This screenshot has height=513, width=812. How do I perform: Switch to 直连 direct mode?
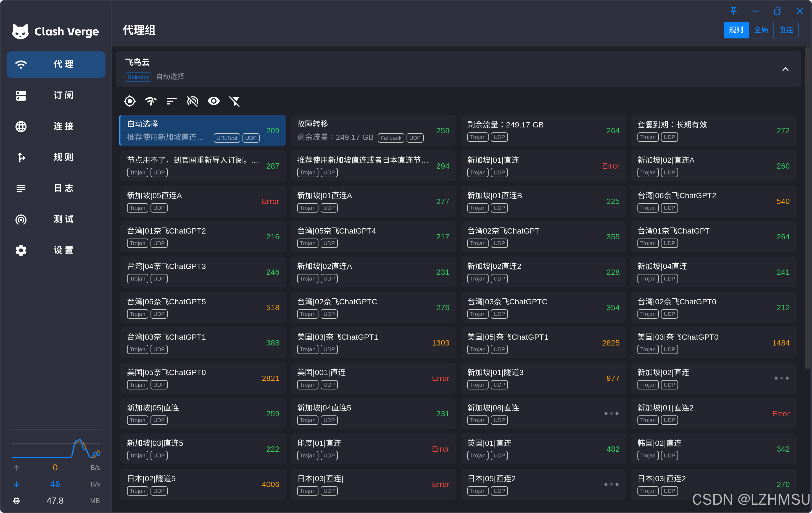coord(786,30)
